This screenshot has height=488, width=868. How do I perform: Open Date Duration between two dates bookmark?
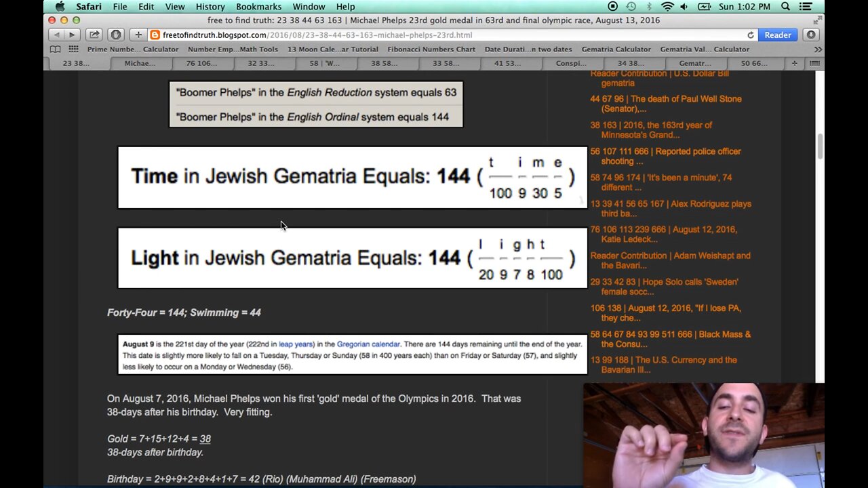click(x=528, y=49)
